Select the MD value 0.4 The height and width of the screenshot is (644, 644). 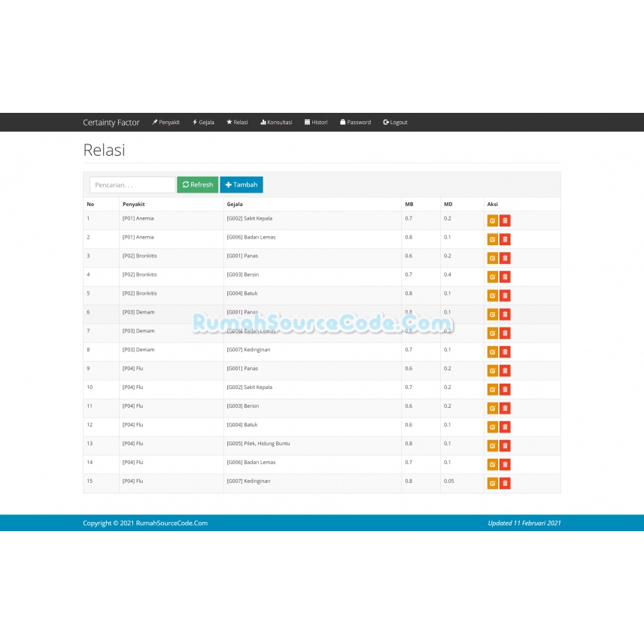[448, 275]
